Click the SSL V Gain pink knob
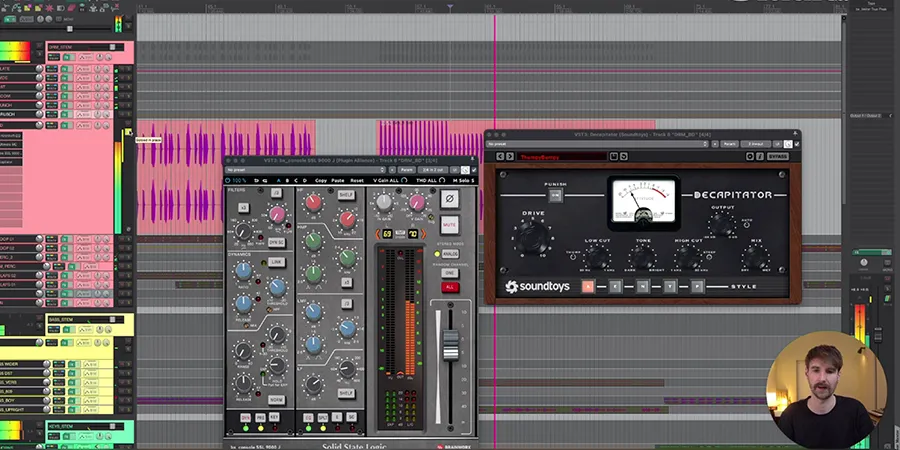Viewport: 900px width, 450px height. tap(417, 201)
